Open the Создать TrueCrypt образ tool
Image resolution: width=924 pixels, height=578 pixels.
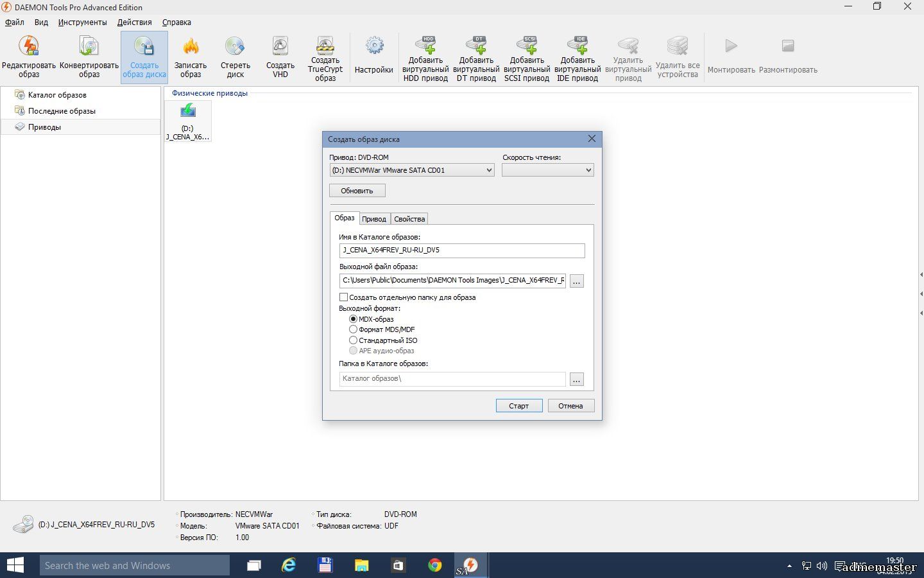tap(325, 58)
